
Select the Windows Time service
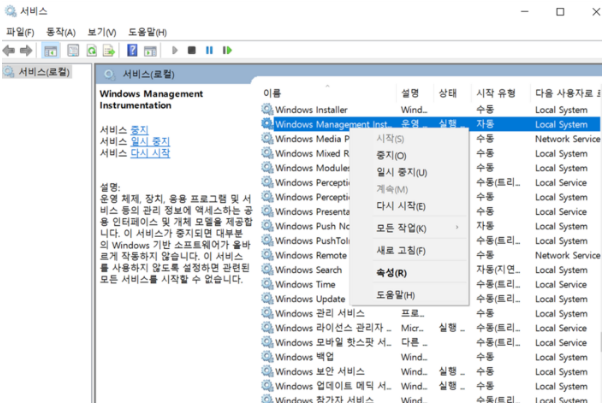point(305,284)
